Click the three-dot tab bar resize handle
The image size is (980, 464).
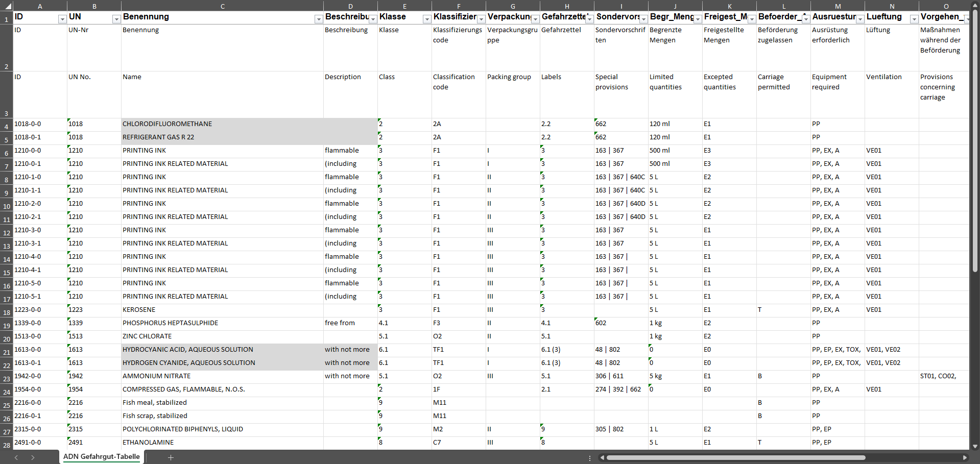pos(590,458)
